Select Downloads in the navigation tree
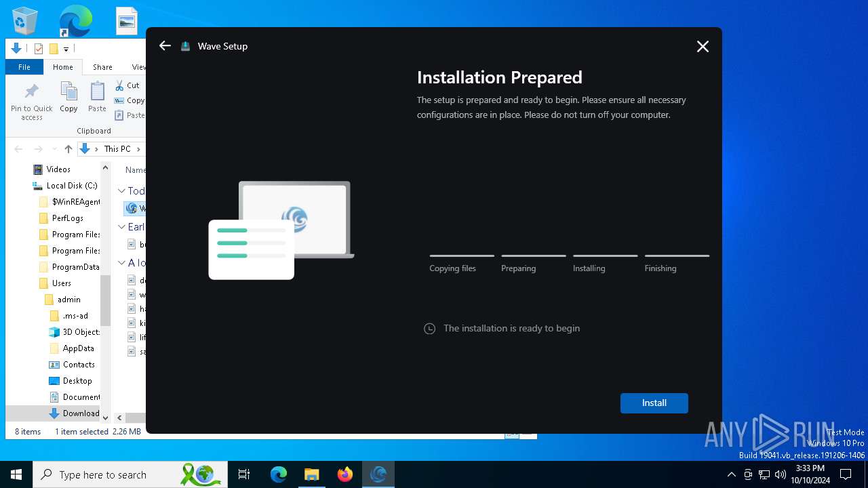The height and width of the screenshot is (488, 868). 75,413
